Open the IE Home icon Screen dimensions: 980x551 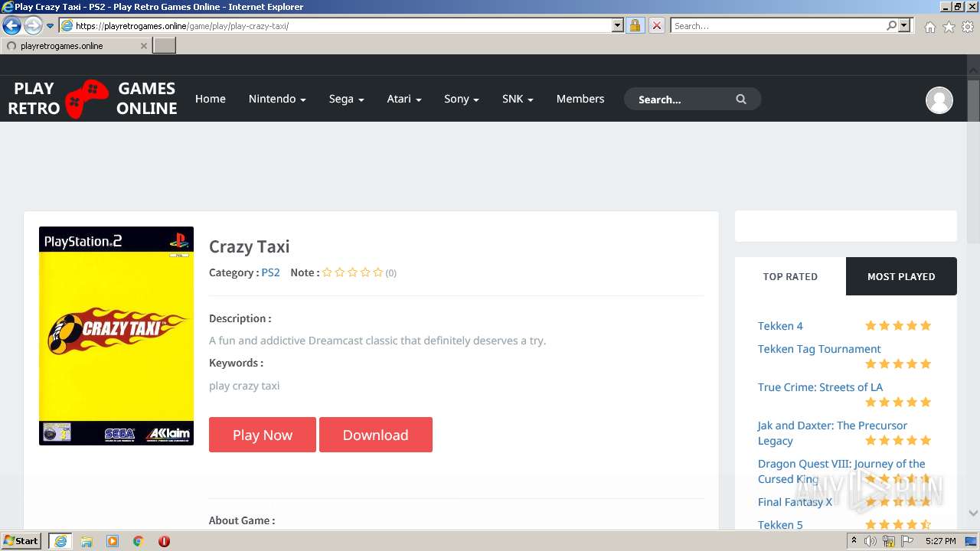[929, 27]
